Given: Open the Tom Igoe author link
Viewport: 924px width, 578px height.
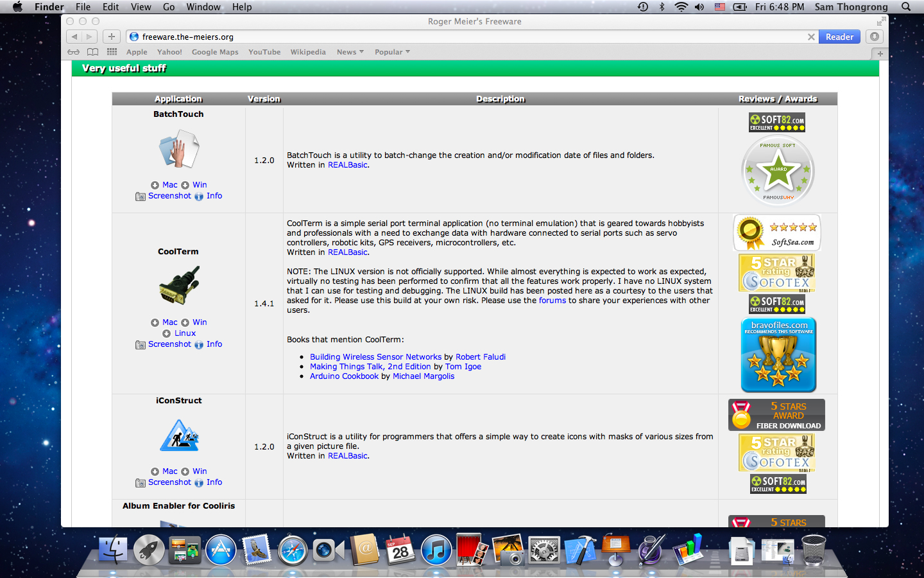Looking at the screenshot, I should click(x=463, y=367).
